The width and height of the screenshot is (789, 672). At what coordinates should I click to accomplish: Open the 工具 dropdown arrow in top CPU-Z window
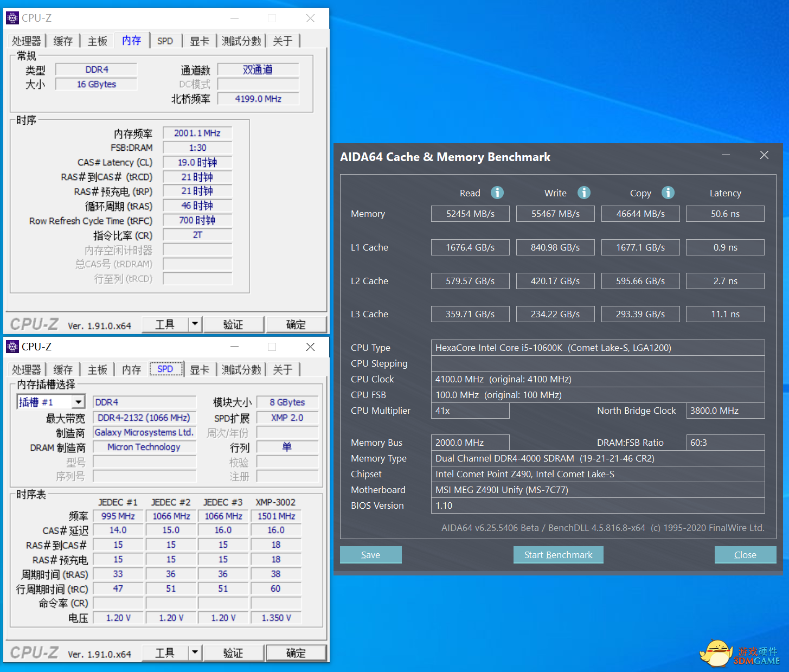click(195, 324)
